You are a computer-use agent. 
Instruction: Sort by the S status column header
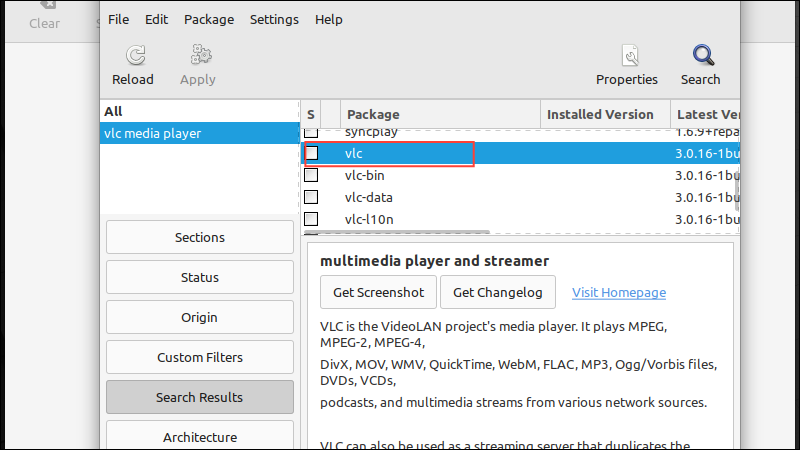click(x=311, y=114)
